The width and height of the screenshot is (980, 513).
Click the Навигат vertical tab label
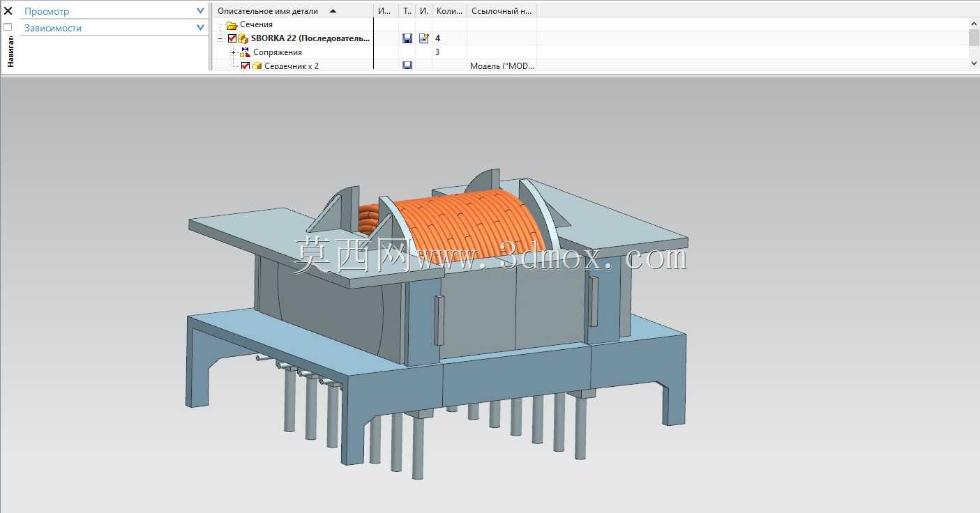click(x=10, y=52)
